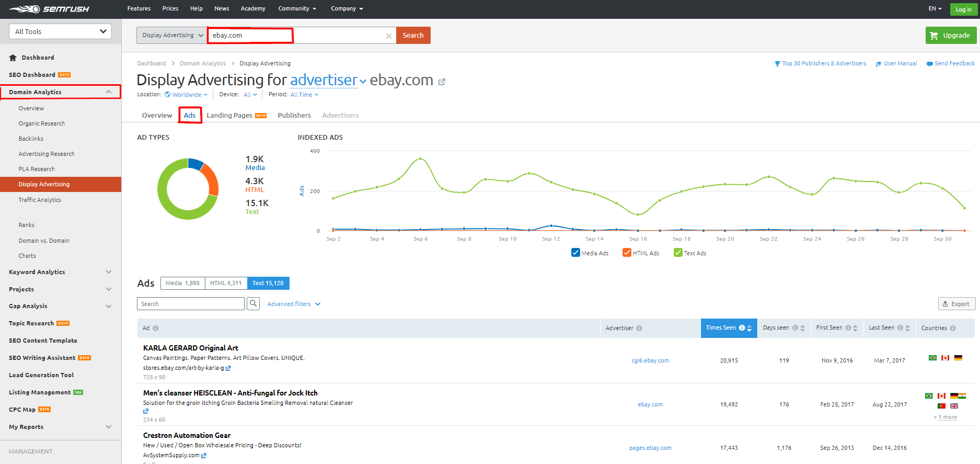The width and height of the screenshot is (980, 464).
Task: Open AvSystemSupply.com external link icon
Action: [204, 456]
